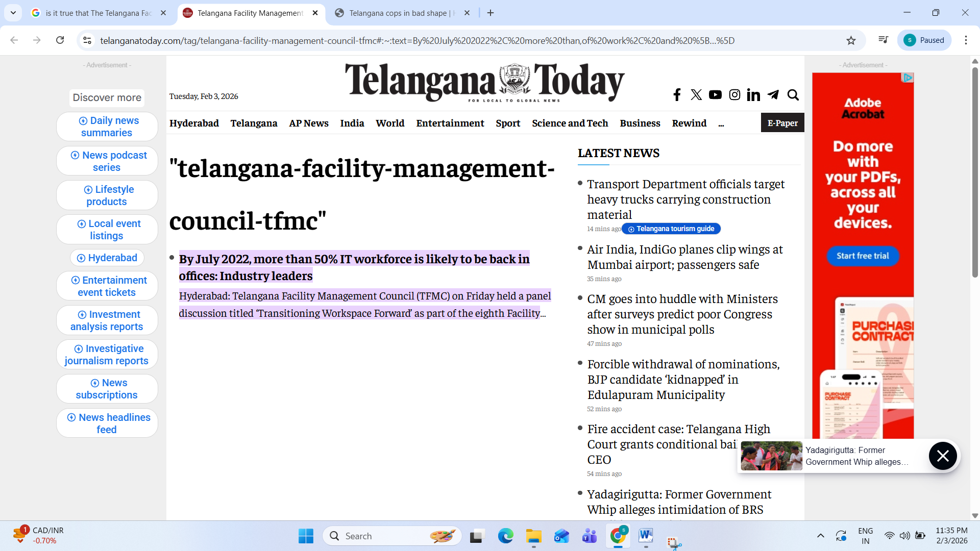Open the taskbar clock and date
The image size is (980, 551).
pos(951,536)
